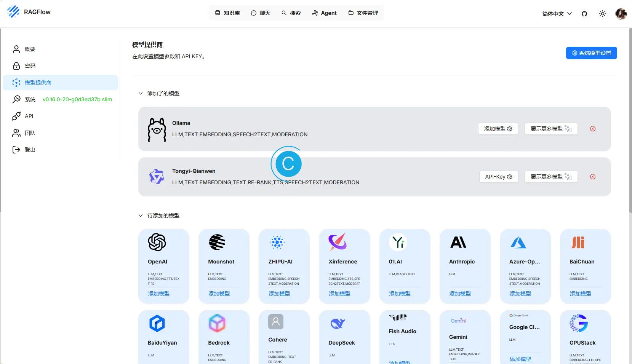The height and width of the screenshot is (364, 632).
Task: Click 添加模型 on the Anthropic card
Action: pos(460,294)
